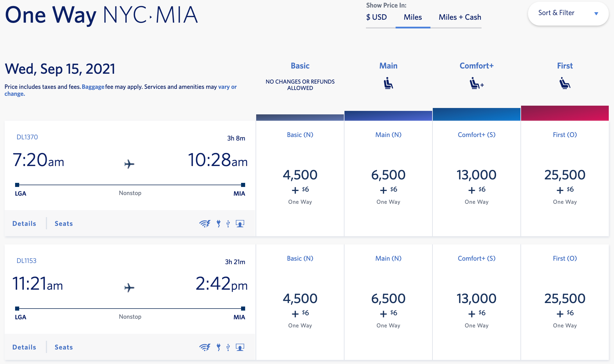
Task: Select the Miles price tab
Action: pos(413,17)
